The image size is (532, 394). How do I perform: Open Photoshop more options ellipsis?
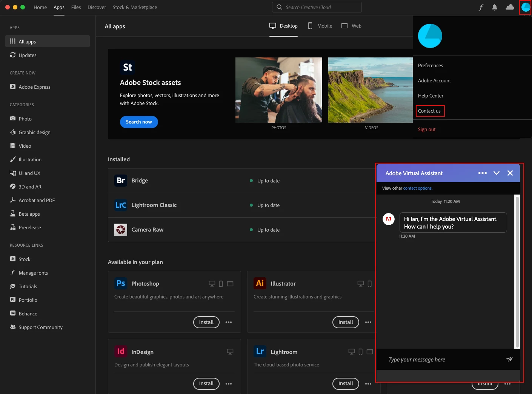[x=229, y=322]
